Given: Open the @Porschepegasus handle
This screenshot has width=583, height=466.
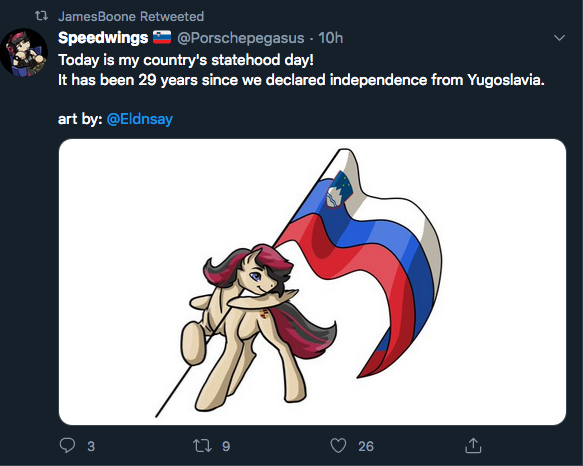Looking at the screenshot, I should (x=241, y=38).
